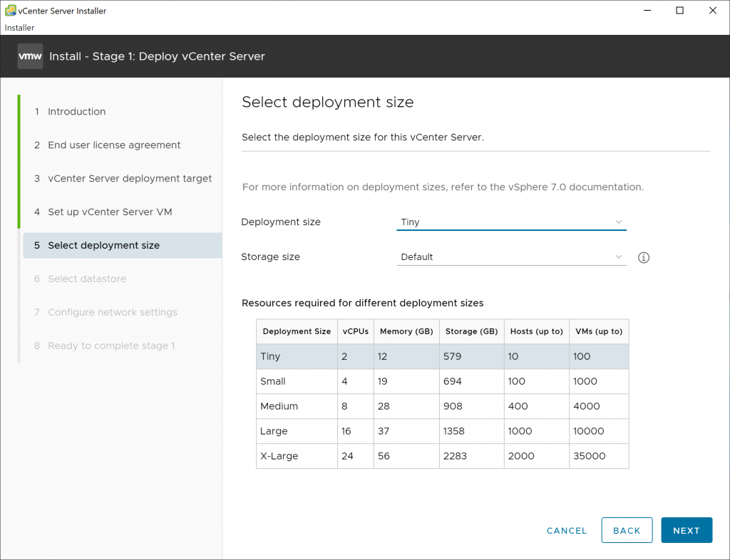Open the Storage size dropdown
Viewport: 730px width, 560px height.
[511, 256]
